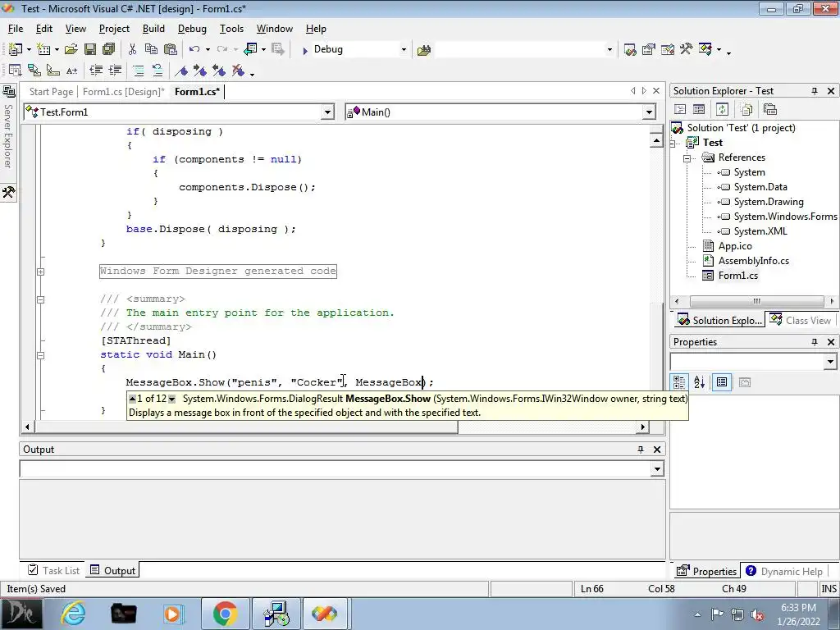The height and width of the screenshot is (630, 840).
Task: Collapse the References node in Solution Explorer
Action: click(687, 158)
